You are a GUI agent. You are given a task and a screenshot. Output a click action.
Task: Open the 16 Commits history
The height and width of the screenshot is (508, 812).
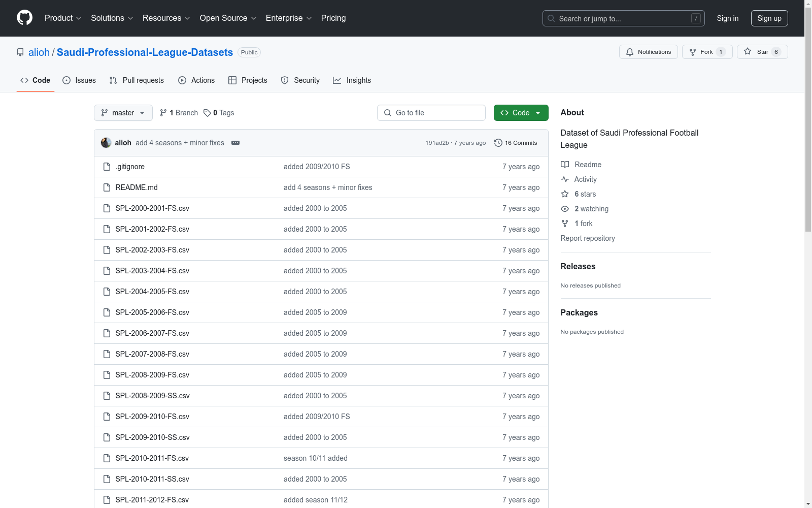pos(516,143)
